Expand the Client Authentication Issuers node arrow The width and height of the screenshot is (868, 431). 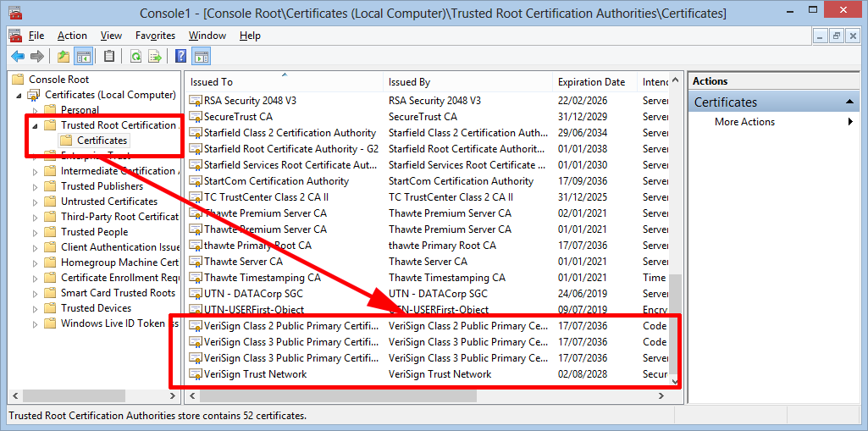click(36, 247)
